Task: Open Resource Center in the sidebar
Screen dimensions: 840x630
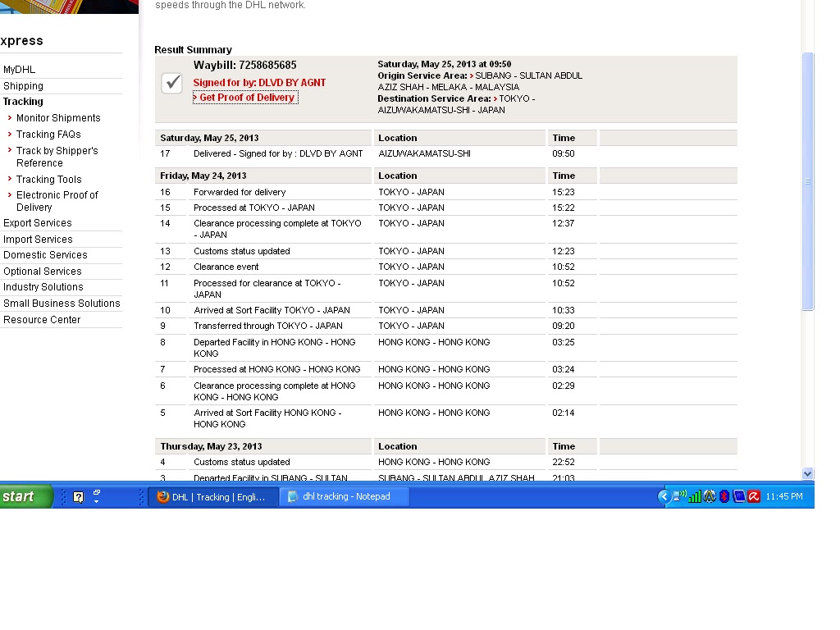Action: [42, 320]
